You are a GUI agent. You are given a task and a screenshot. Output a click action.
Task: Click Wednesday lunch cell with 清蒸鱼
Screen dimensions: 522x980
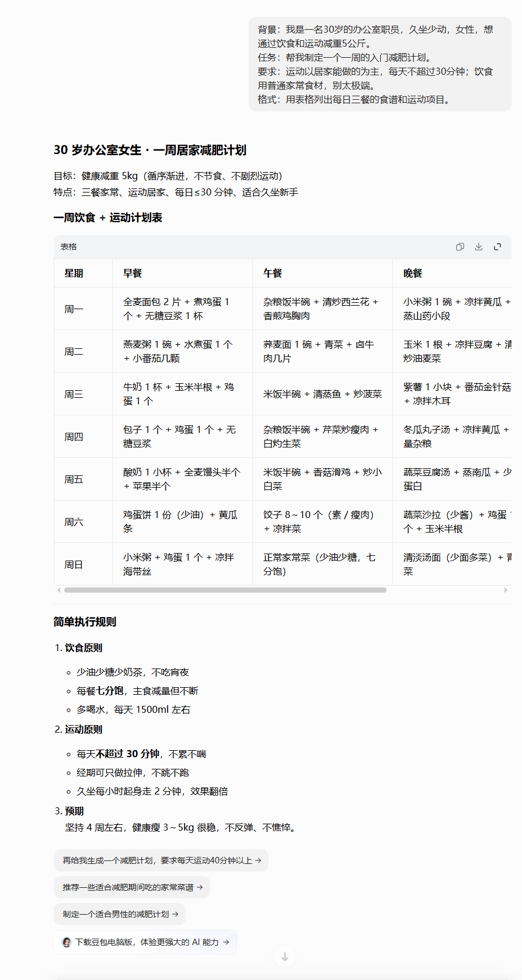tap(322, 394)
